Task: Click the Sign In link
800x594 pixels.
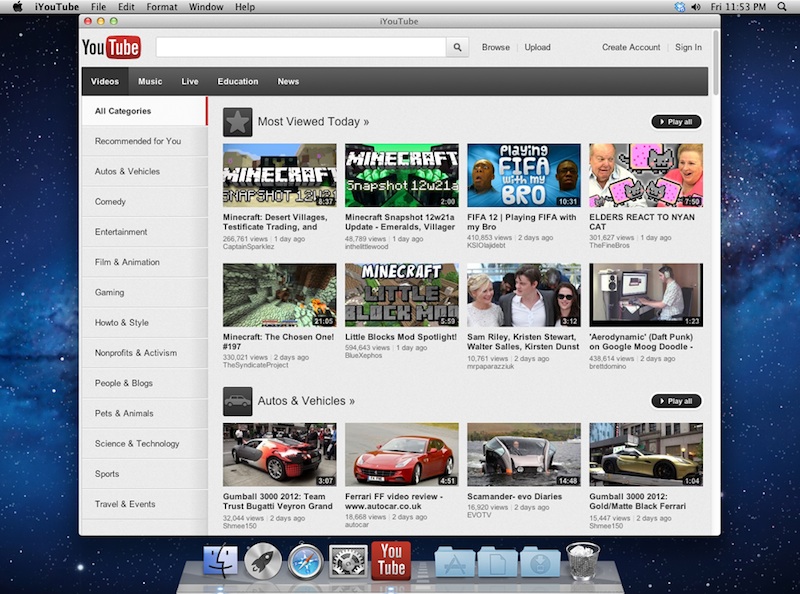Action: pos(688,47)
